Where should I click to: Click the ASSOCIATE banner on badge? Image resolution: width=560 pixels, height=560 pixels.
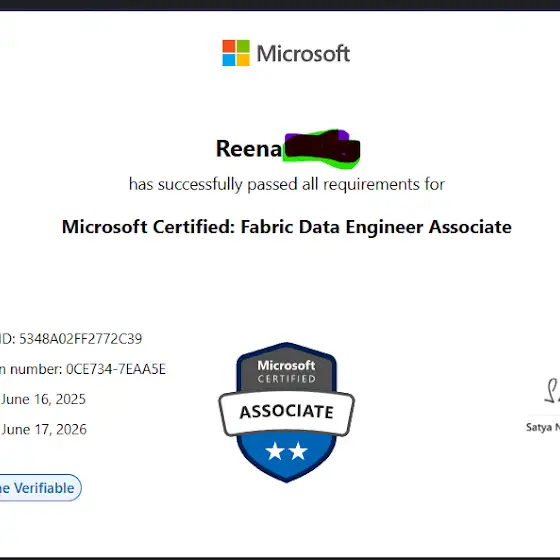point(286,412)
